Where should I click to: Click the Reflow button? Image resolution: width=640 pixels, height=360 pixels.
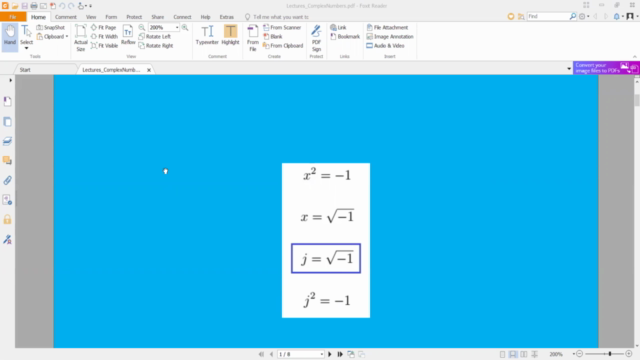click(x=128, y=35)
